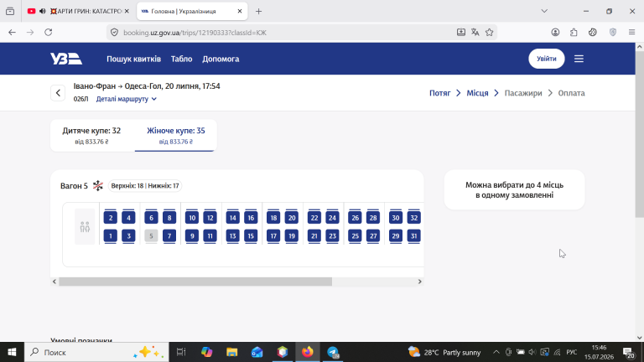The height and width of the screenshot is (362, 644).
Task: Reload the page with browser refresh icon
Action: pos(49,33)
